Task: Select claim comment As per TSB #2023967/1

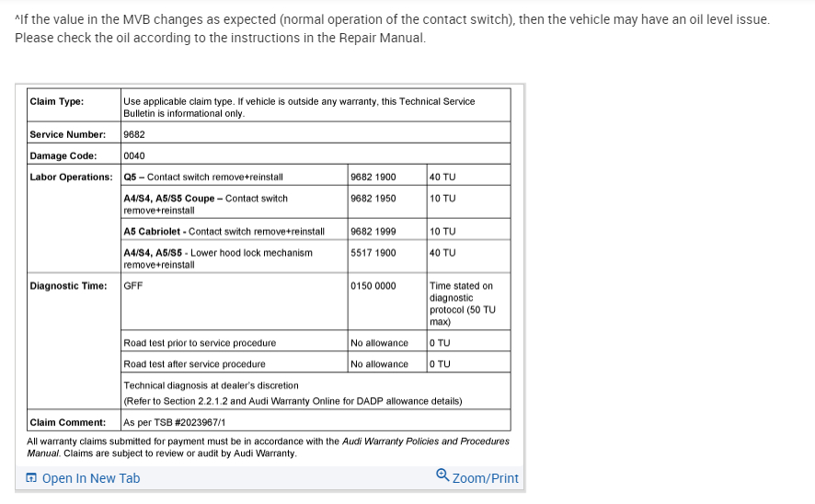Action: coord(175,423)
